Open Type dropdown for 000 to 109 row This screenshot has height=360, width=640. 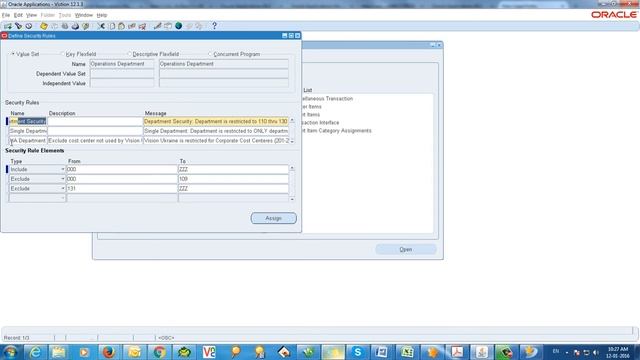pos(63,179)
